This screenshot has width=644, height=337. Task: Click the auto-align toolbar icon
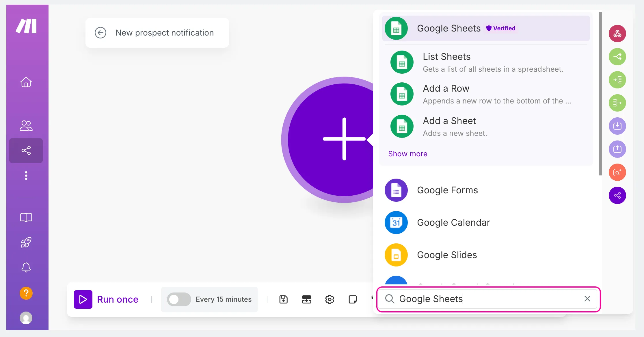307,299
